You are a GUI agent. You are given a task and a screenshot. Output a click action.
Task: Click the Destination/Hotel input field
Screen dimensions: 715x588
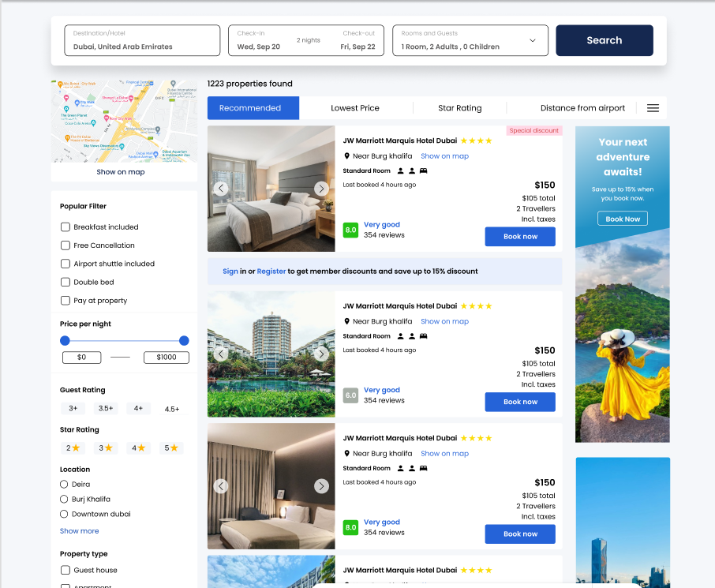(x=142, y=40)
